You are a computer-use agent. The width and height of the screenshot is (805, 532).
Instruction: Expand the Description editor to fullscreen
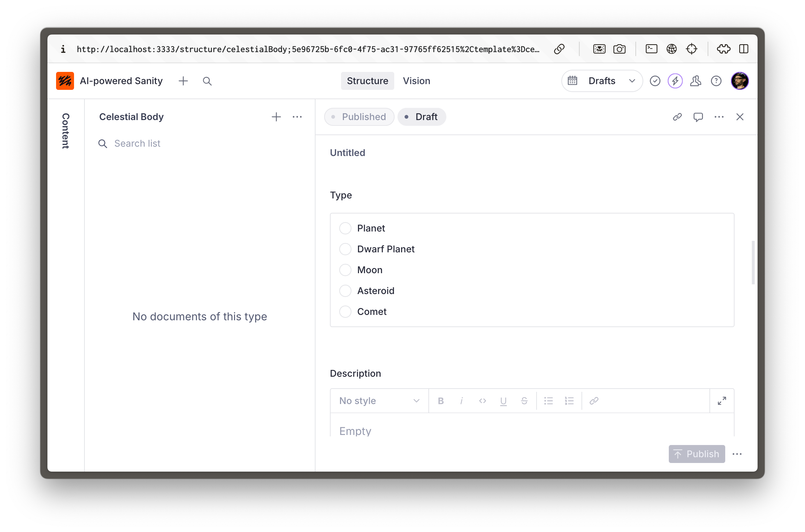[x=722, y=401]
